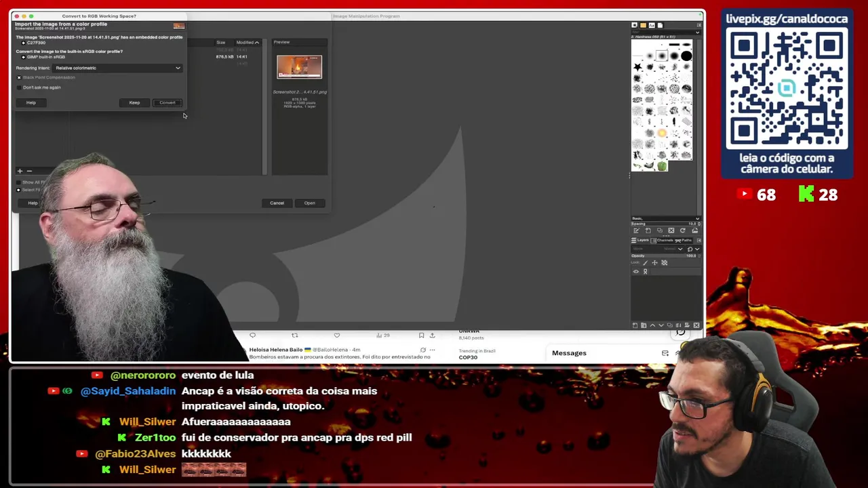Image resolution: width=868 pixels, height=488 pixels.
Task: Switch to the Channels tab
Action: tap(662, 240)
